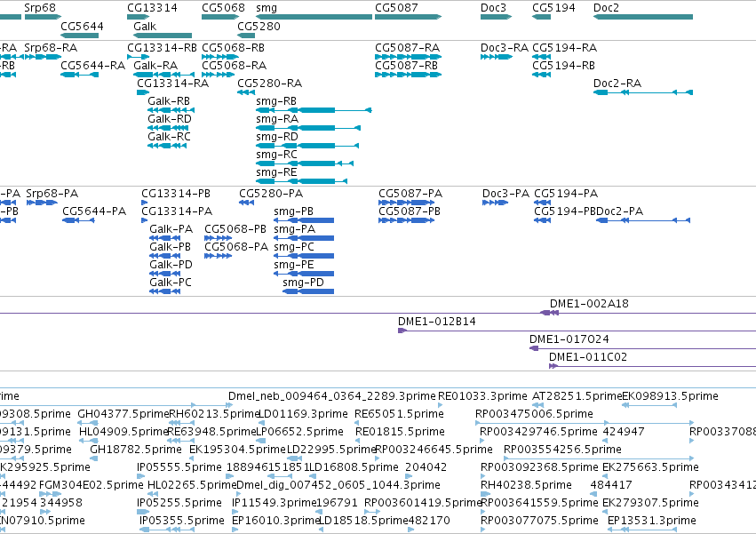This screenshot has height=534, width=756.
Task: Select the smg-PC protein label
Action: 294,247
